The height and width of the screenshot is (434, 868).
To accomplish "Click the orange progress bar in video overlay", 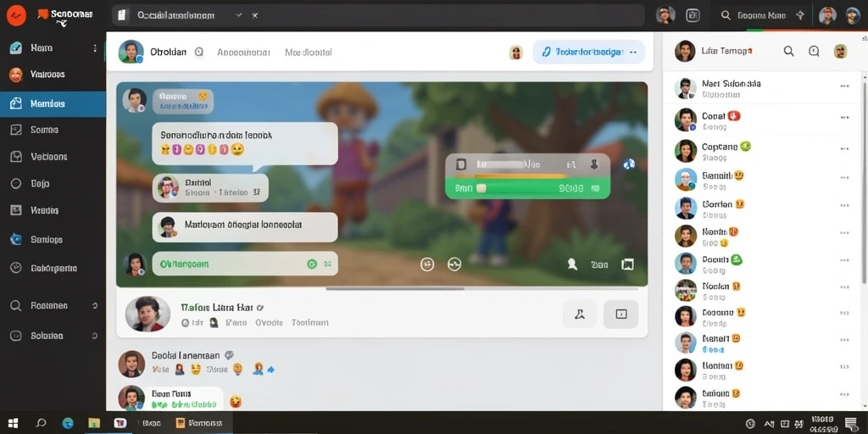I will point(510,176).
